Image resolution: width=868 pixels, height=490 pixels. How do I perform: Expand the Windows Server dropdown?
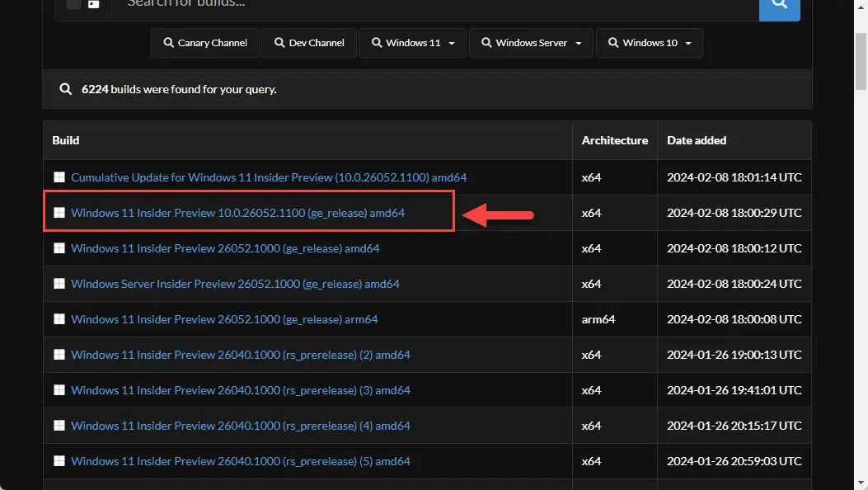click(x=532, y=43)
